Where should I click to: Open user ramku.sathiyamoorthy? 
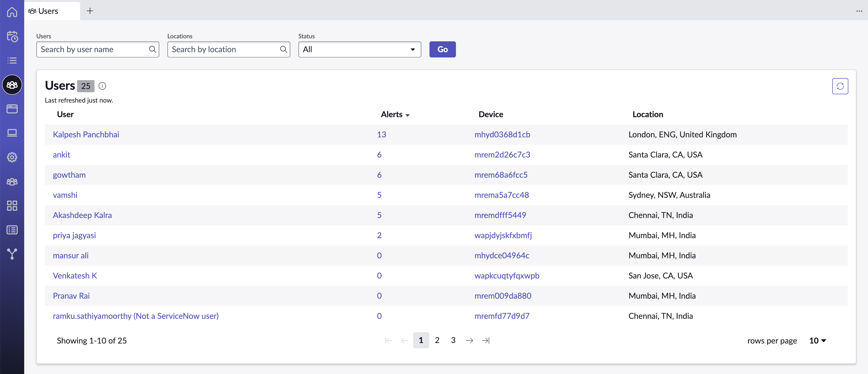pos(135,316)
